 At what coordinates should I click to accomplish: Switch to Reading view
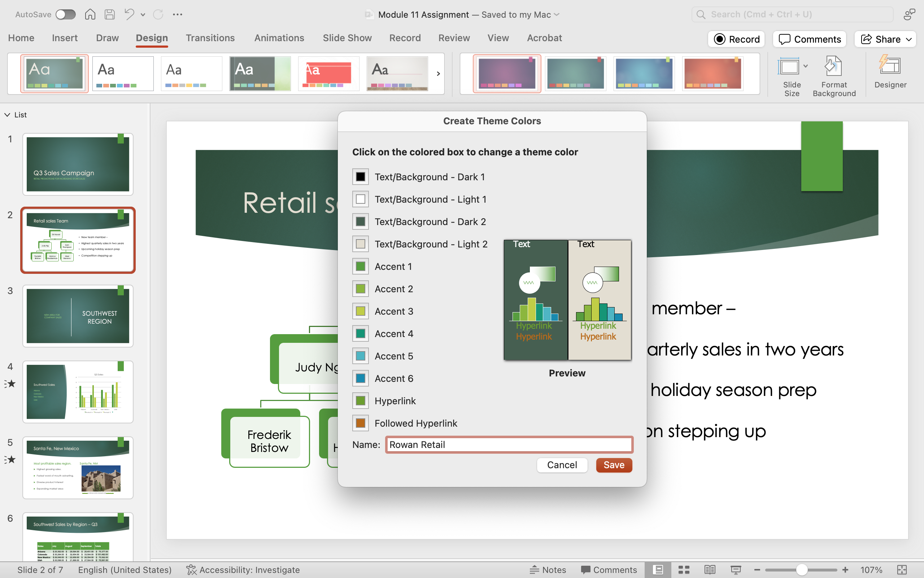pos(709,570)
